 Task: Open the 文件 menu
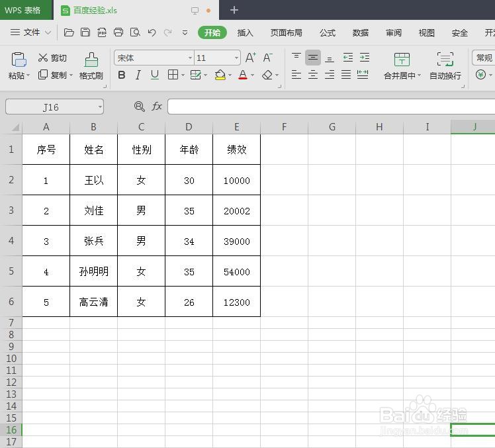point(30,32)
